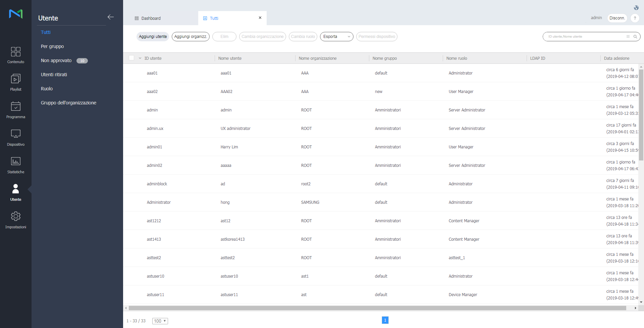Open the 100 rows-per-page dropdown

160,321
